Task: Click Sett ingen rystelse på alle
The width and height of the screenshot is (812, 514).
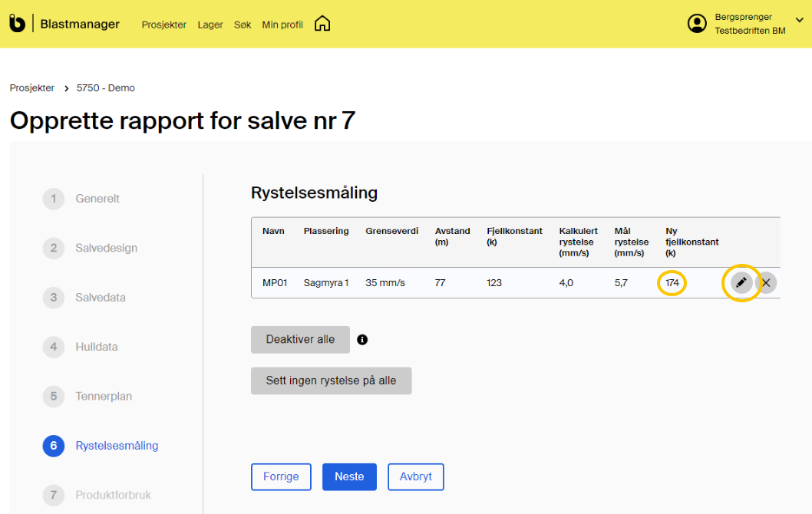Action: [x=331, y=381]
